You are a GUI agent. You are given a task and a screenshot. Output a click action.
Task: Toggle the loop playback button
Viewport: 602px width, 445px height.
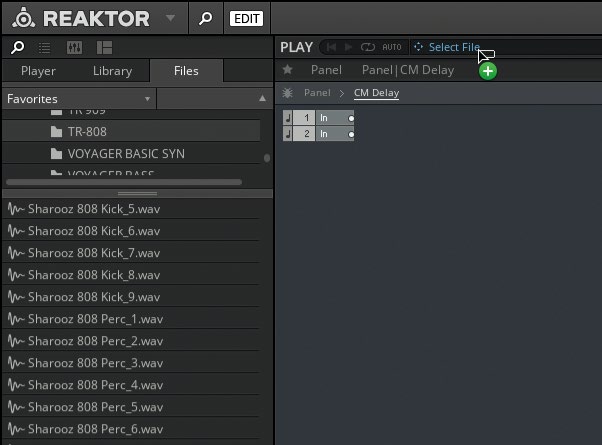pos(367,47)
